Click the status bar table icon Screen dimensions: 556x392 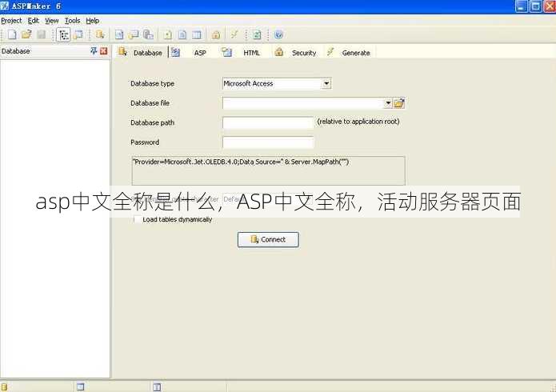coord(81,386)
